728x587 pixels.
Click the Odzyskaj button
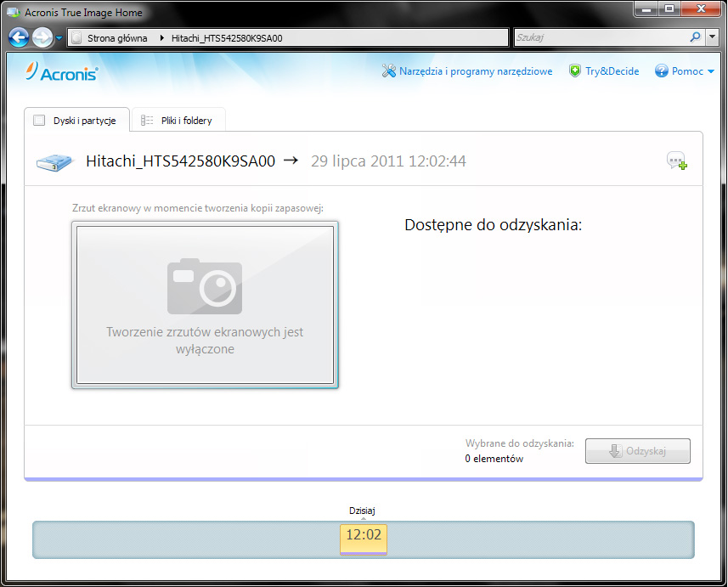point(637,451)
